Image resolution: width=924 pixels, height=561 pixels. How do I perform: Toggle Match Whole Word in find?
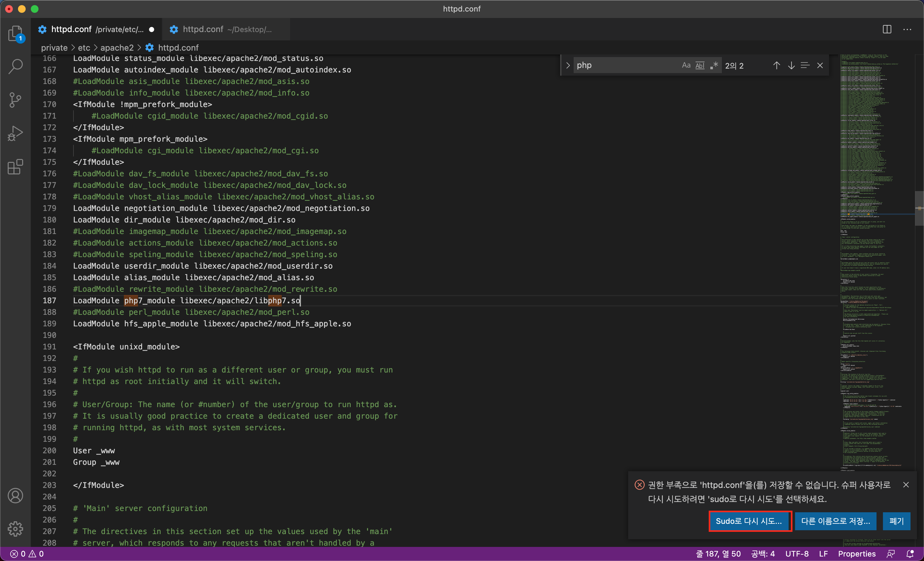point(700,65)
